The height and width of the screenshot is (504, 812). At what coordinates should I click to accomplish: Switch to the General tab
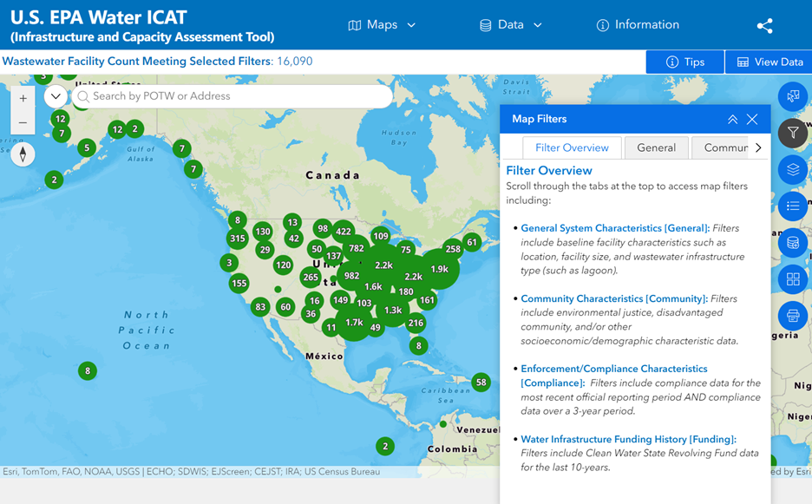click(x=657, y=147)
